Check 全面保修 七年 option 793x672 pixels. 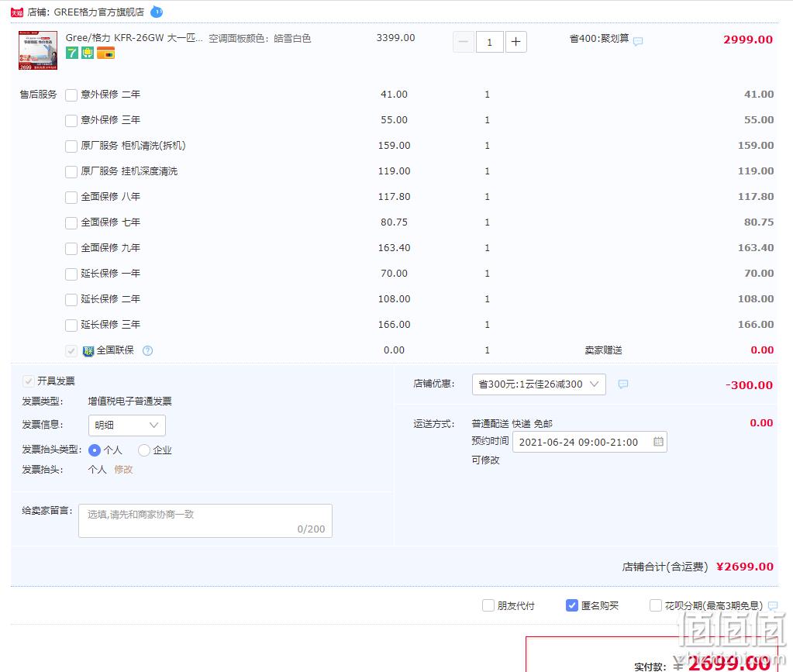[x=71, y=223]
